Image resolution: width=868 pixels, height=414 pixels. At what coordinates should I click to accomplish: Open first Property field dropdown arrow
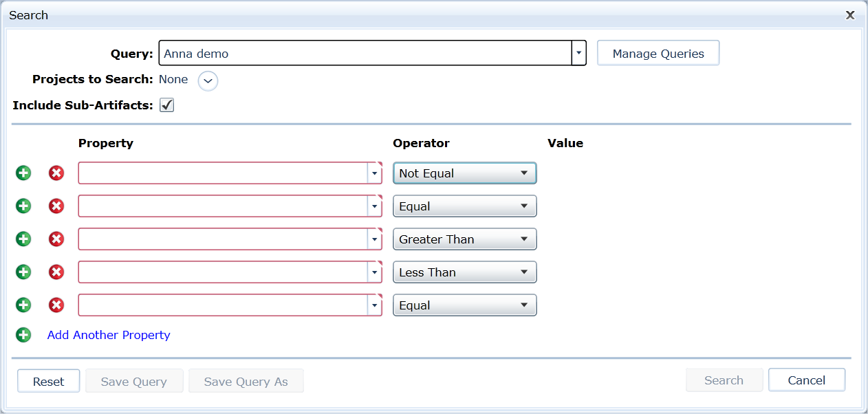click(374, 173)
